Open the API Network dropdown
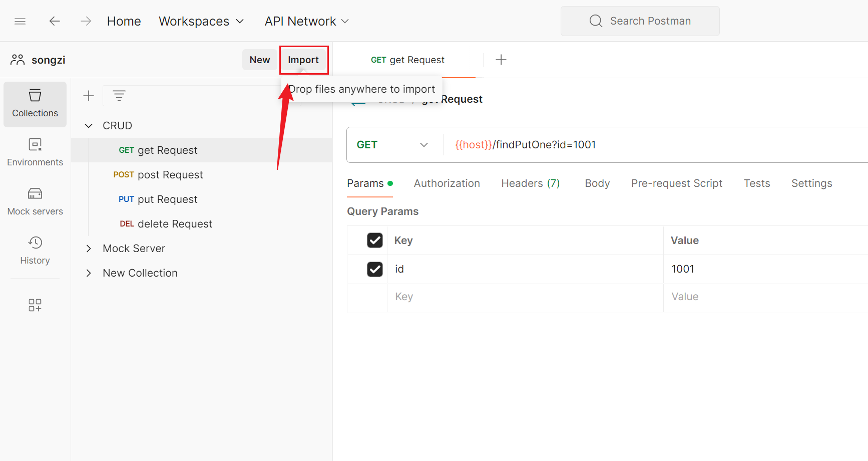 (x=307, y=21)
